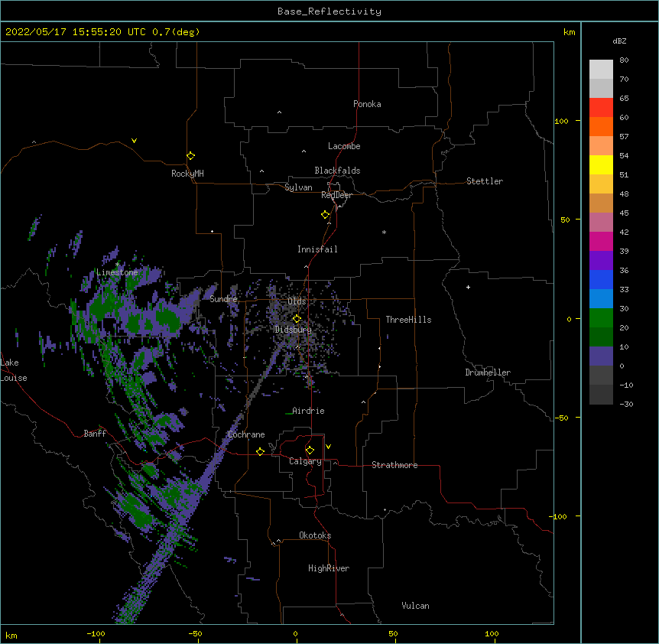Click the Lacombe city label
Viewport: 659px width, 644px height.
(x=344, y=146)
